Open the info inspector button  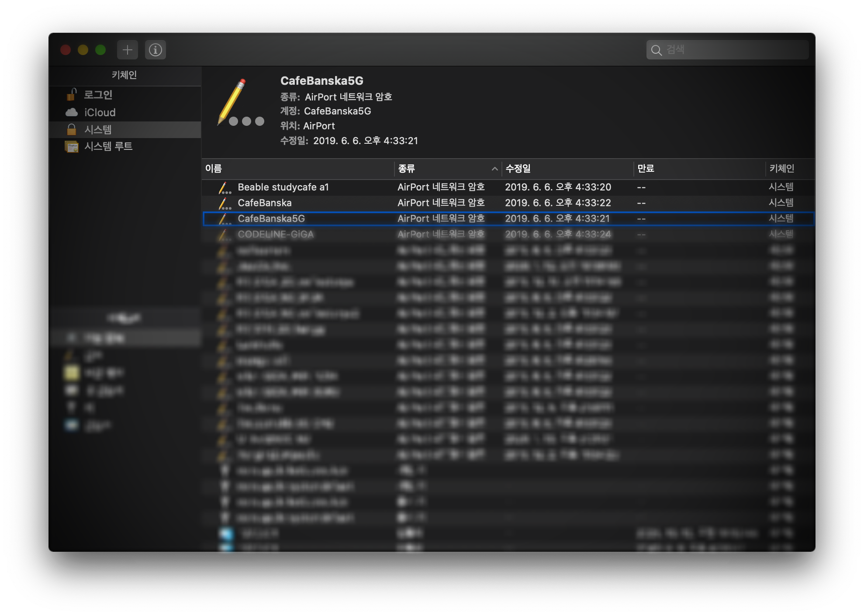(x=155, y=50)
